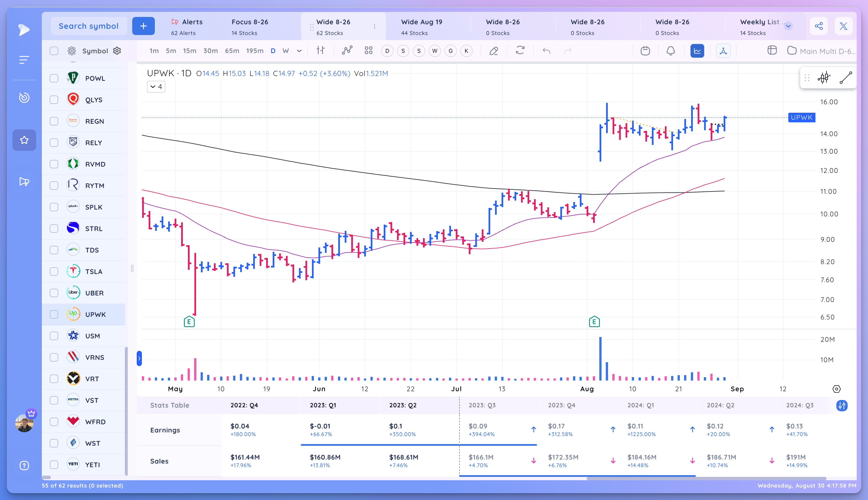Expand the indicator legend '4' collapse toggle
The height and width of the screenshot is (500, 868).
click(156, 87)
